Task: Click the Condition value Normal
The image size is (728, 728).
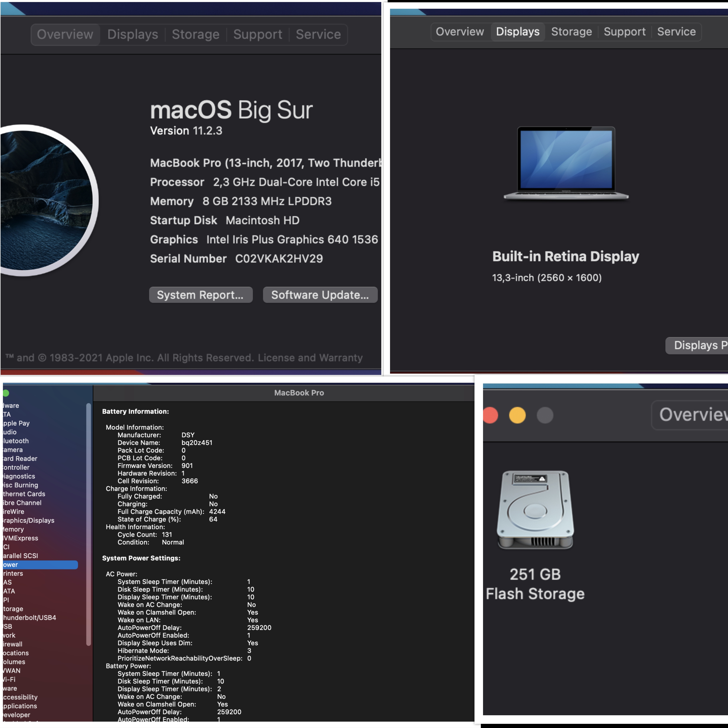Action: click(x=173, y=542)
